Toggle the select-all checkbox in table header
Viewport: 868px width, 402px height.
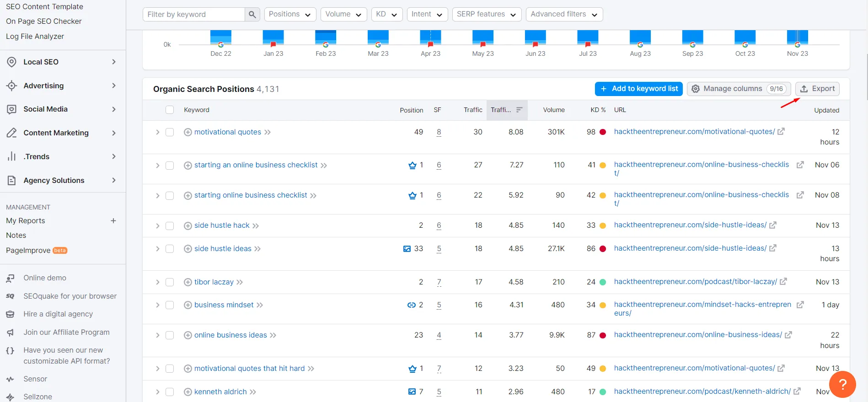point(170,110)
